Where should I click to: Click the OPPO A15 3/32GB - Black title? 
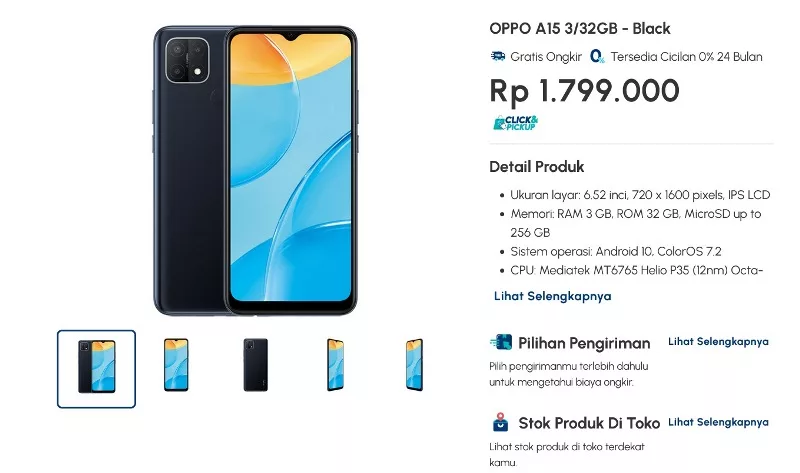click(x=580, y=29)
